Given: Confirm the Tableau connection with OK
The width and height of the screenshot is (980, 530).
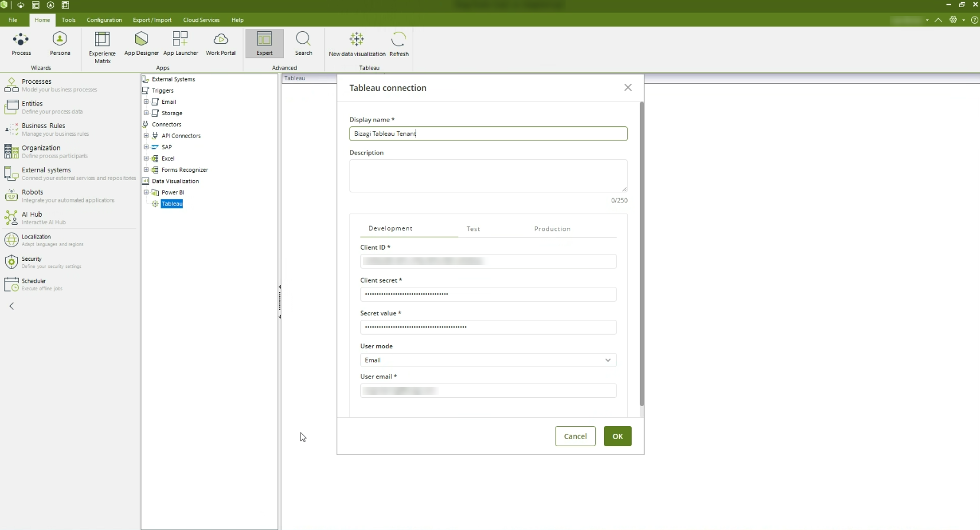Looking at the screenshot, I should click(618, 436).
